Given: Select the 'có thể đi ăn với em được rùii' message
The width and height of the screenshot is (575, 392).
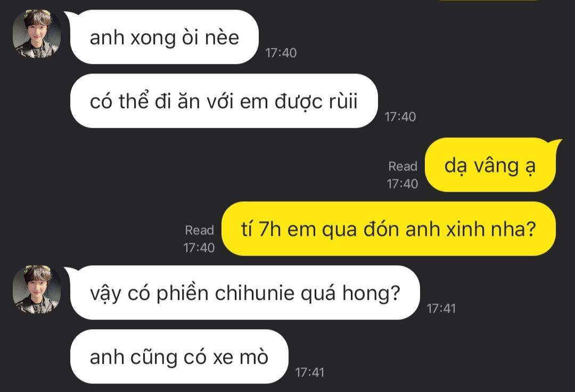Looking at the screenshot, I should coord(224,101).
